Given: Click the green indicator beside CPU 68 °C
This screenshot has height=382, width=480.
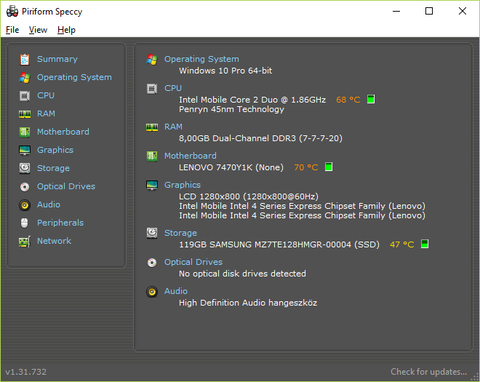Looking at the screenshot, I should pyautogui.click(x=371, y=99).
